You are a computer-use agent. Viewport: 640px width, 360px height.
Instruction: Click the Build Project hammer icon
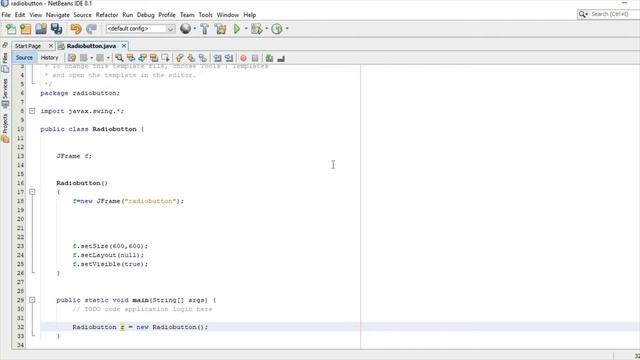pos(204,29)
